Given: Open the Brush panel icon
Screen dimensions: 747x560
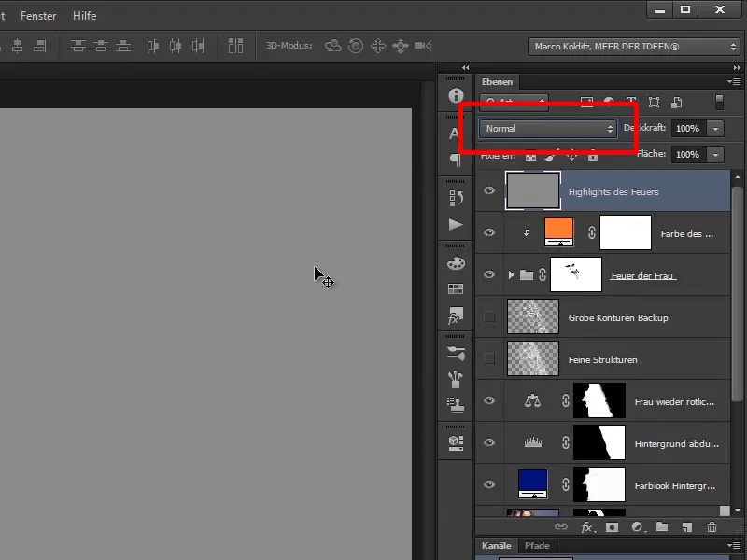Looking at the screenshot, I should (456, 380).
